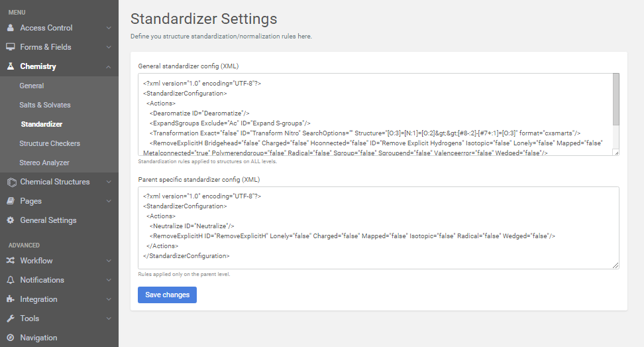Click the Pages book icon

(11, 201)
